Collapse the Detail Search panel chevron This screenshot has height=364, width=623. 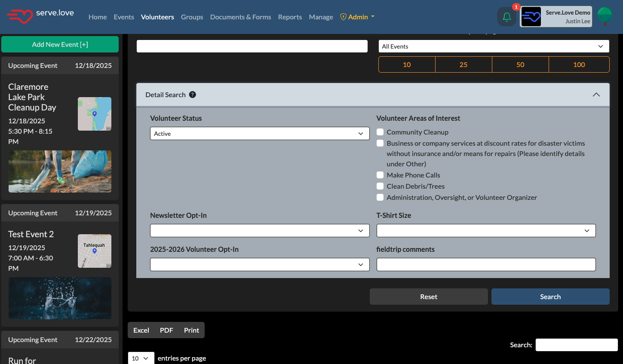(596, 95)
